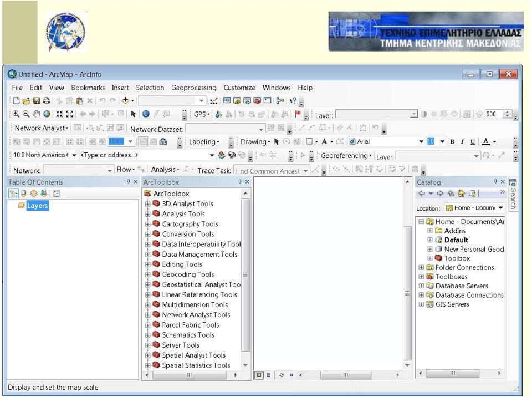
Task: Expand the 3D Analyst Tools toolbox
Action: (x=147, y=204)
